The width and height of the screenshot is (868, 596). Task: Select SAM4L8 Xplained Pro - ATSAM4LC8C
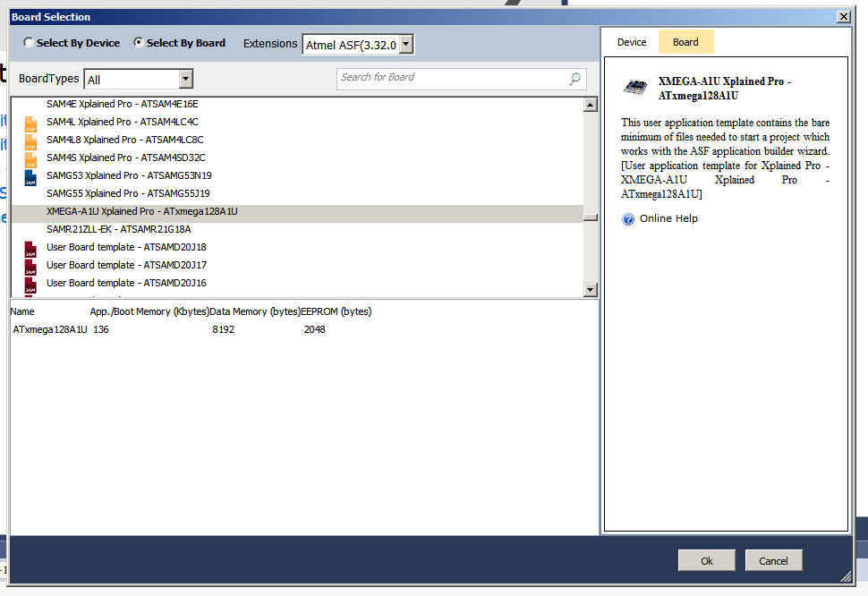coord(125,140)
